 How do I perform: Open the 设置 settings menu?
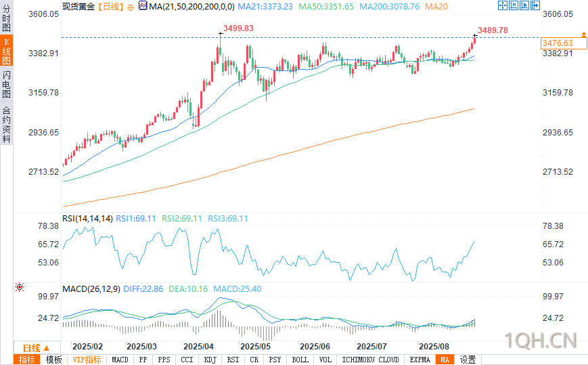[468, 360]
